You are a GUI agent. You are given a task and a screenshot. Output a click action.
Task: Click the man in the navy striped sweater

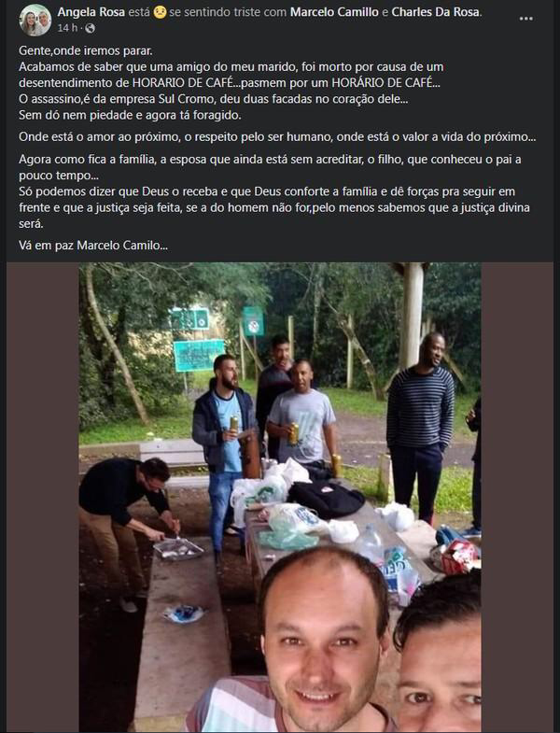coord(419,426)
